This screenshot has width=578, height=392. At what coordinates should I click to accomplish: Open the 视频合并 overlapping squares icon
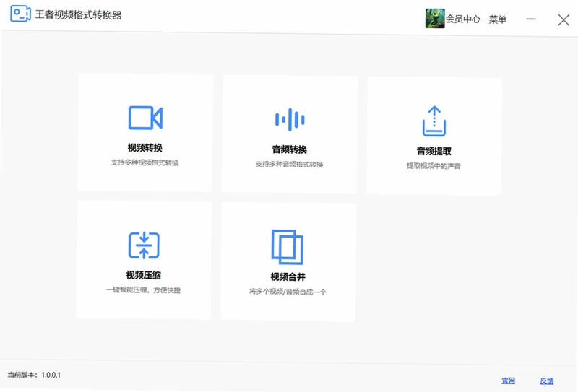[x=287, y=247]
